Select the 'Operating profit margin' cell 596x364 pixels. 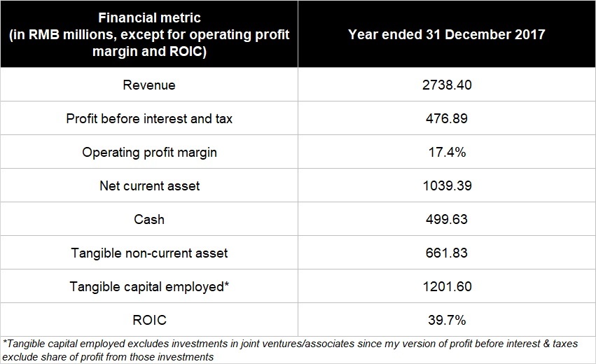coord(148,153)
